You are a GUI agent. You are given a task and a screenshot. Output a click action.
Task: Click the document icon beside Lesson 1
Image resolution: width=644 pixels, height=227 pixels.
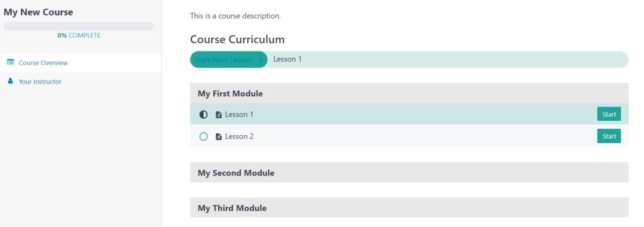point(218,114)
